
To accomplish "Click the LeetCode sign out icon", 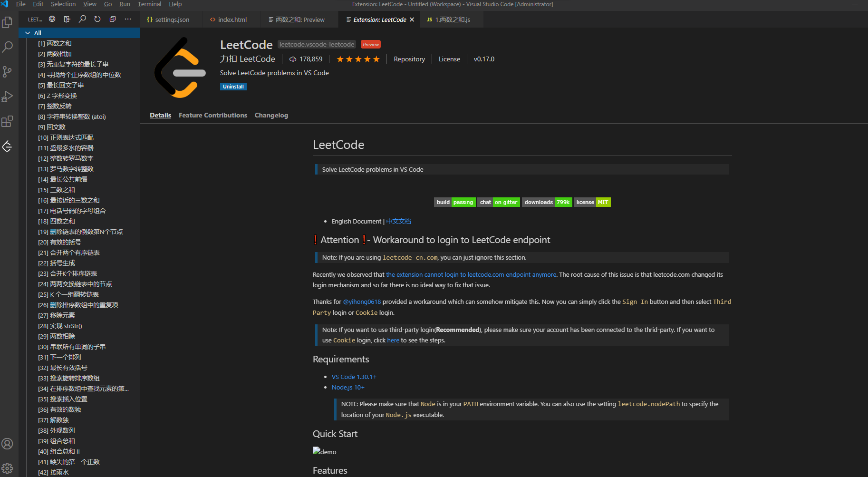I will [x=67, y=19].
